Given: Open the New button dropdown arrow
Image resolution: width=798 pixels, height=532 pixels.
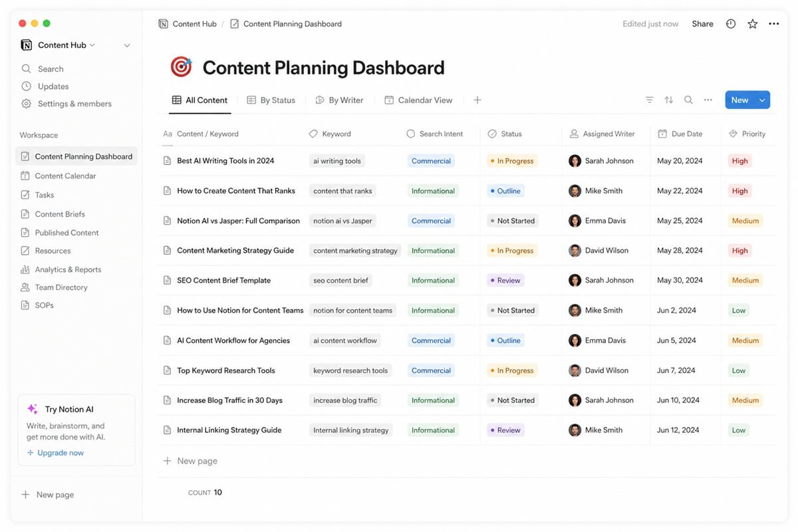Looking at the screenshot, I should point(762,100).
